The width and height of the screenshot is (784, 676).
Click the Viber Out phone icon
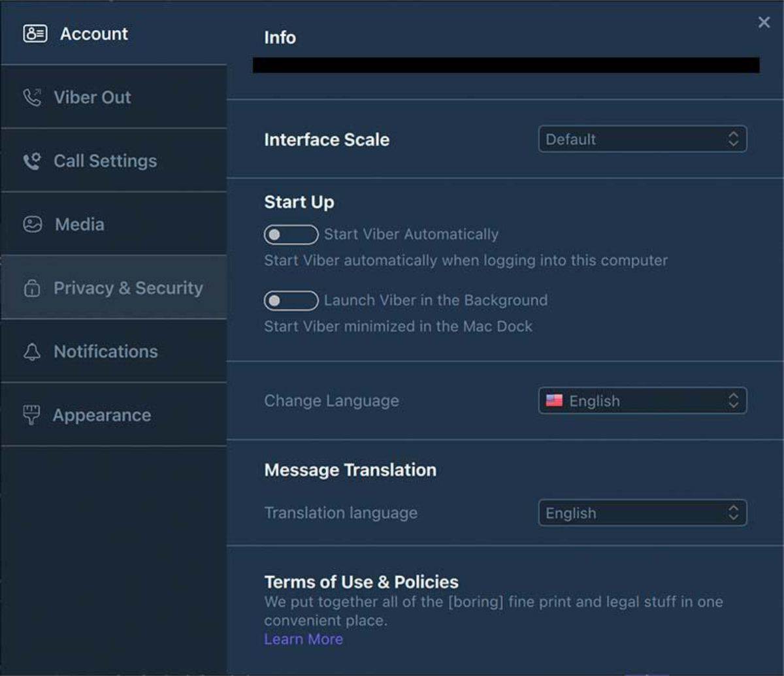click(32, 97)
